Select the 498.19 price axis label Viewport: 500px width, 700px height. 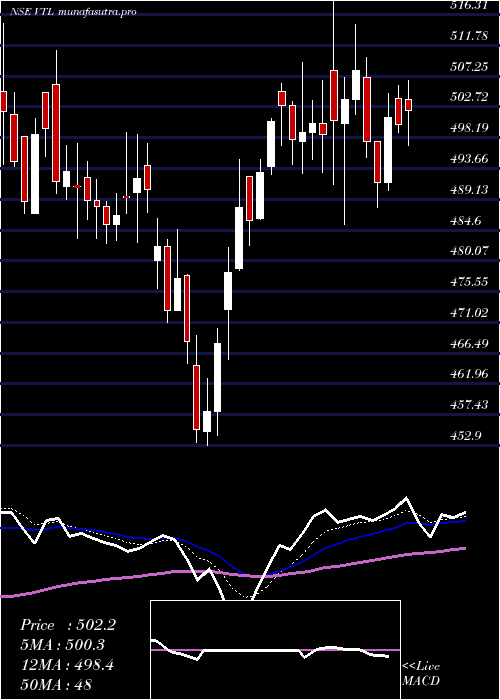pos(468,129)
